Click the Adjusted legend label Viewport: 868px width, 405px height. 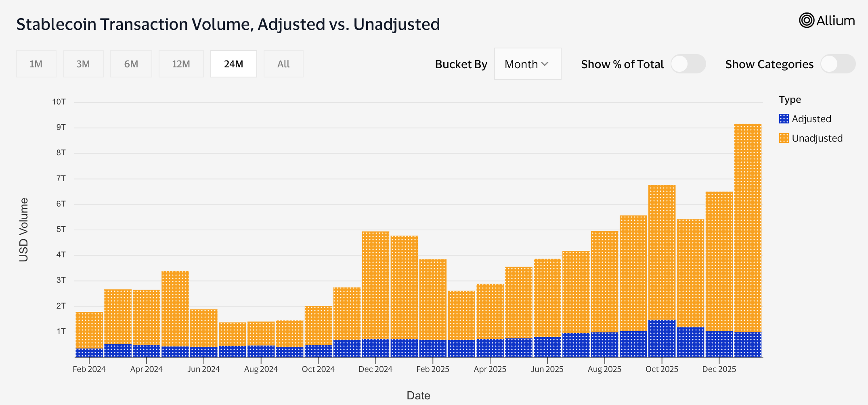[811, 119]
